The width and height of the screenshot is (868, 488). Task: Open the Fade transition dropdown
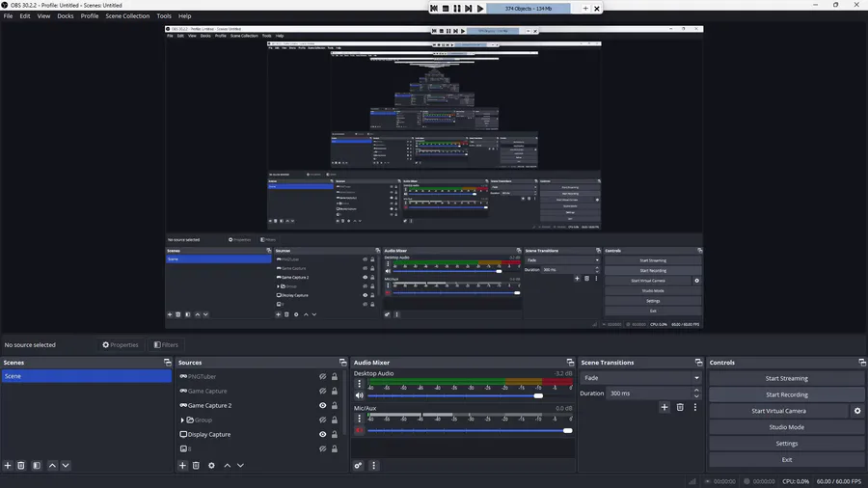pyautogui.click(x=640, y=378)
